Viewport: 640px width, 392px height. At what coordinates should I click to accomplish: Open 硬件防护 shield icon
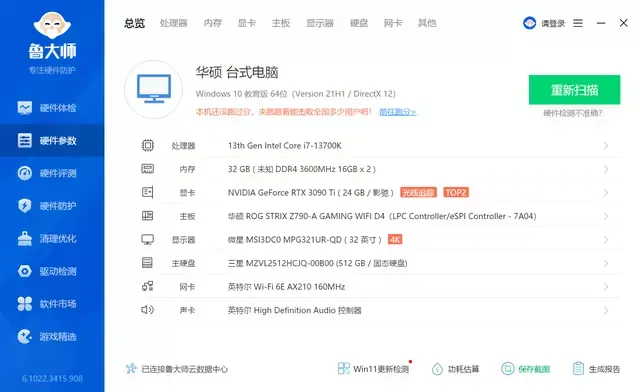click(x=25, y=205)
